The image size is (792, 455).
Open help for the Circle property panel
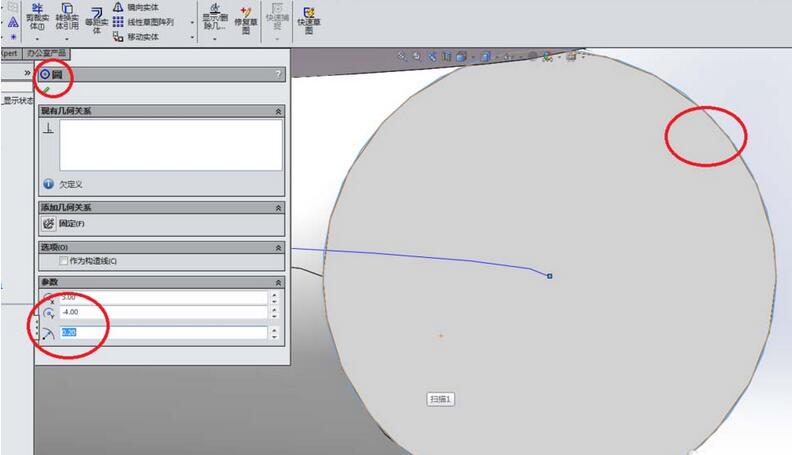[x=278, y=75]
